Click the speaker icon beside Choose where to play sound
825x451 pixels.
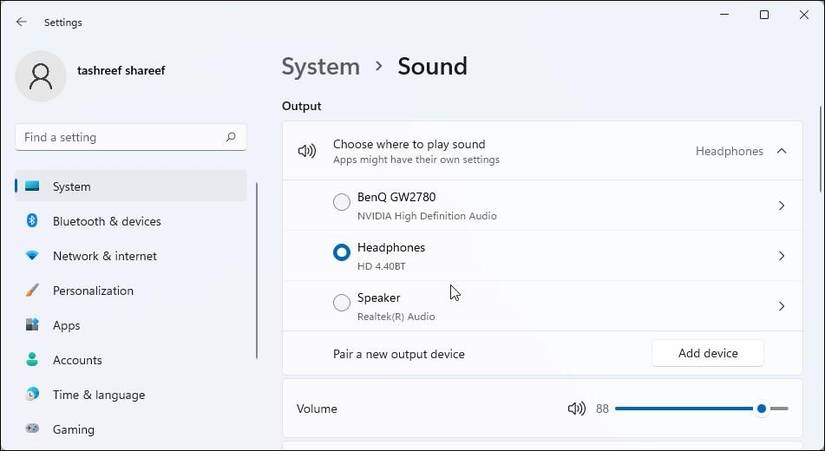pos(307,152)
